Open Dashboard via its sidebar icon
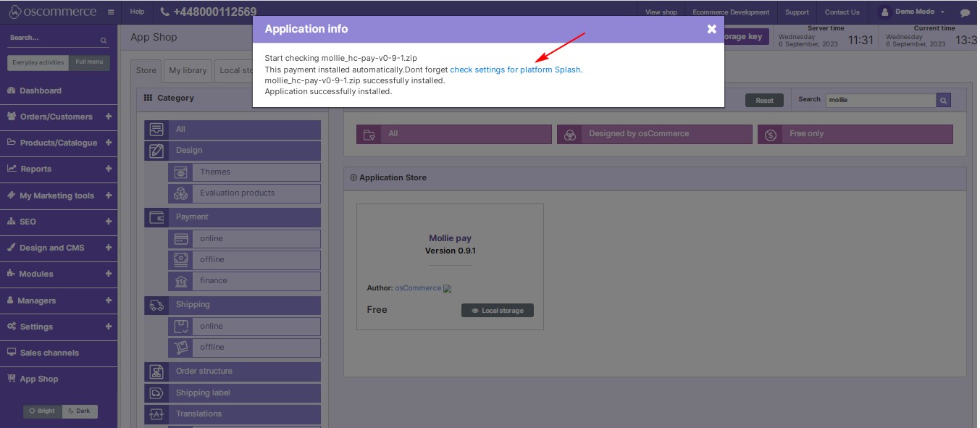This screenshot has height=428, width=980. [12, 91]
